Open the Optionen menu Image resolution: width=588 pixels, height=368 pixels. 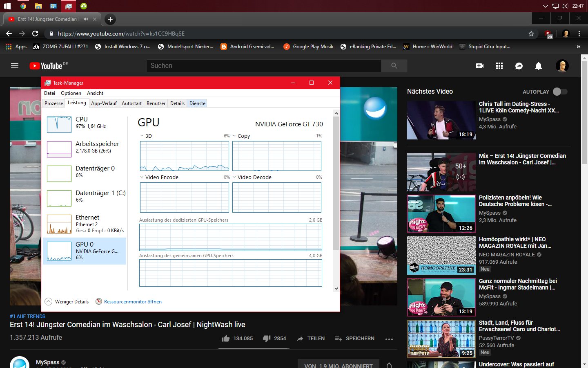click(71, 93)
